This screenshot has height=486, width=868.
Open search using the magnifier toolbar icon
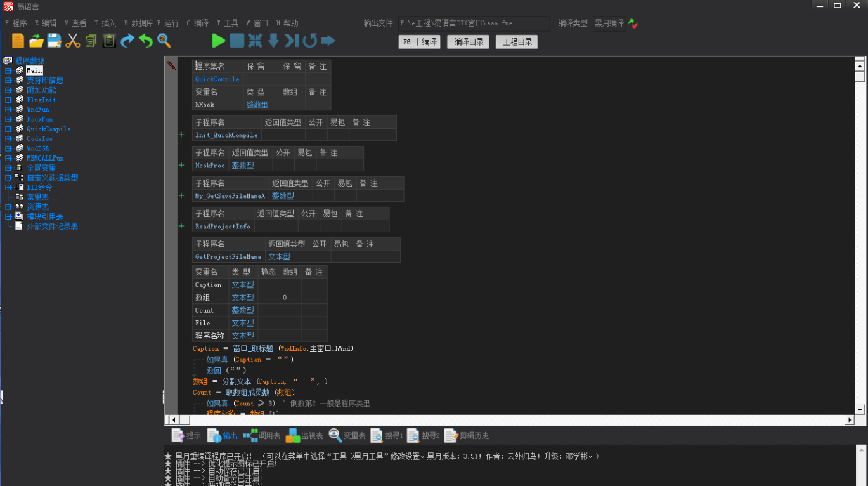(x=164, y=41)
